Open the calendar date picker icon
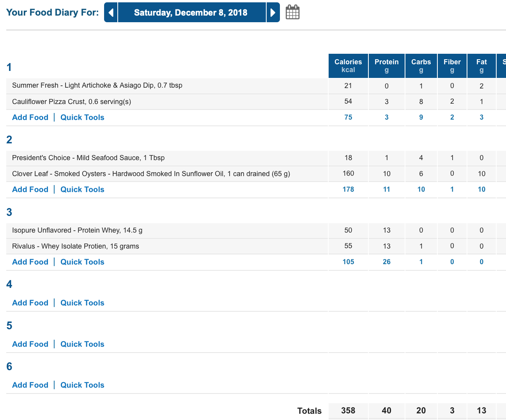506x420 pixels. (292, 12)
